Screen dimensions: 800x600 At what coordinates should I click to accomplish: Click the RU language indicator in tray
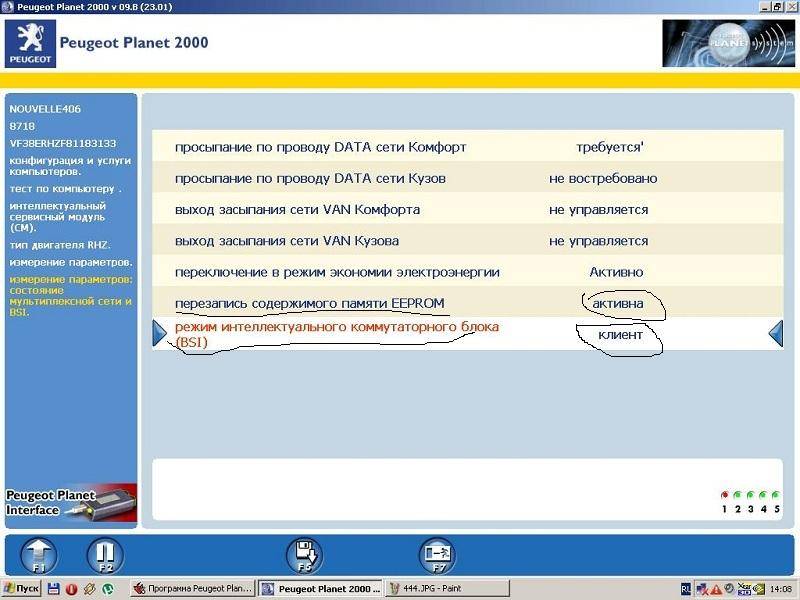(686, 589)
